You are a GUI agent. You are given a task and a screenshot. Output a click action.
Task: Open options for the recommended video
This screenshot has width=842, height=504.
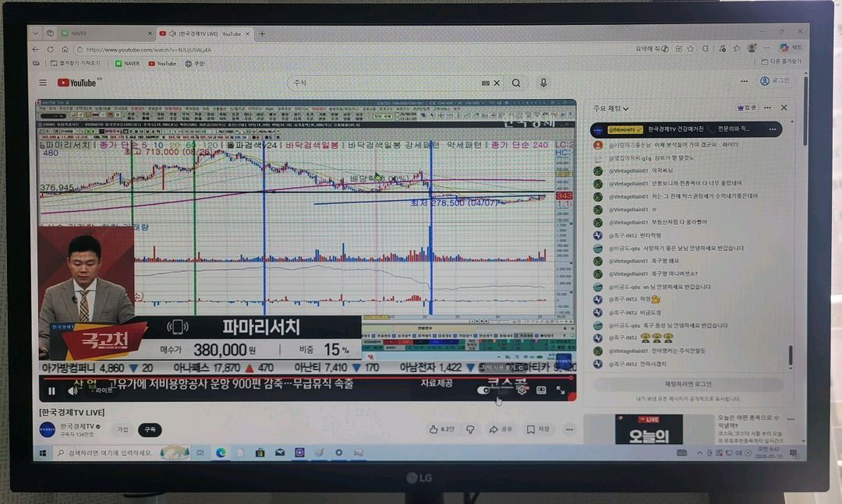pos(791,418)
